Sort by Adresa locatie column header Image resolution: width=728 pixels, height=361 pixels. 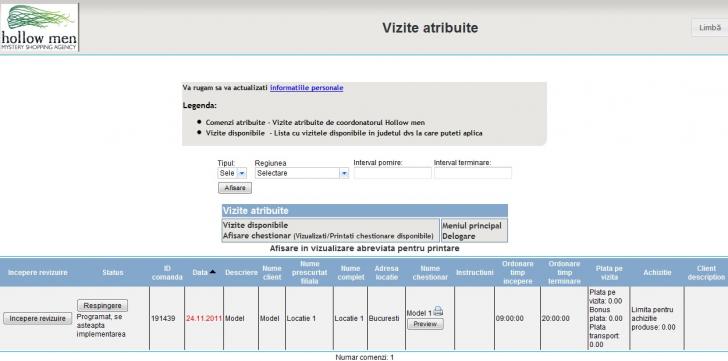[386, 272]
